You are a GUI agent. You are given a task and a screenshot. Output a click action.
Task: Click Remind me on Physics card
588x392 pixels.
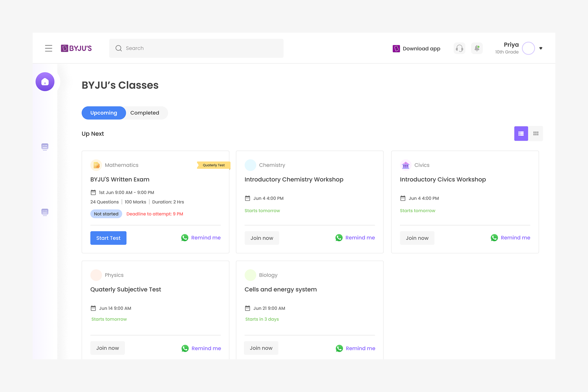tap(206, 348)
